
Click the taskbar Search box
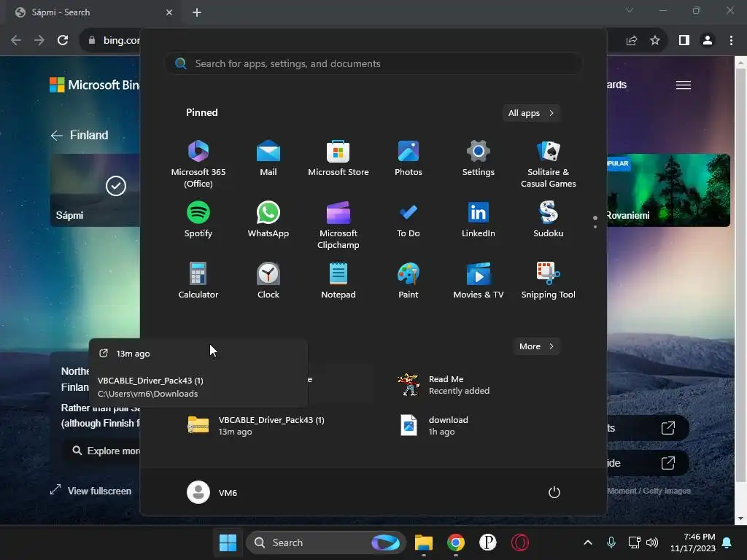point(326,542)
